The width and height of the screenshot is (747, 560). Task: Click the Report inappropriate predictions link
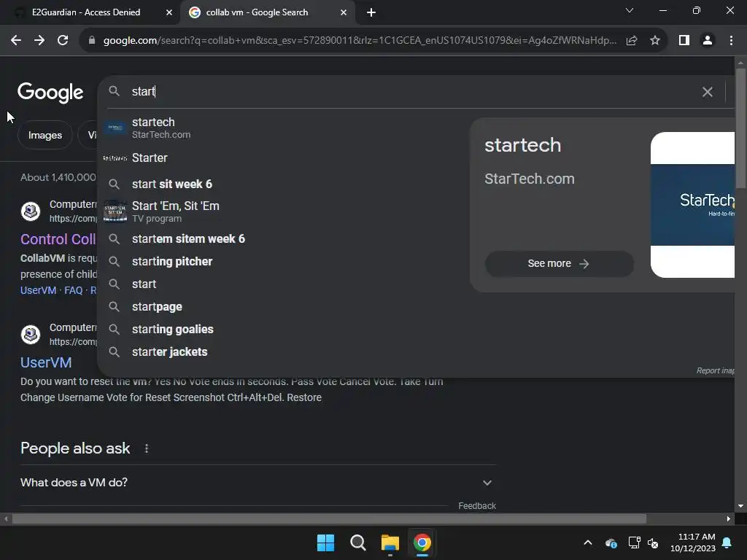pos(715,370)
